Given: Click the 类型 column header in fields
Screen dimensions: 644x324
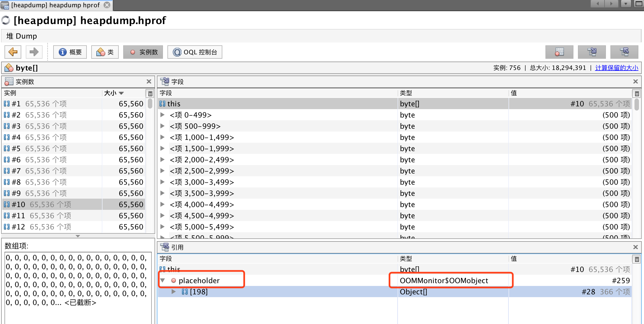Looking at the screenshot, I should (x=453, y=93).
